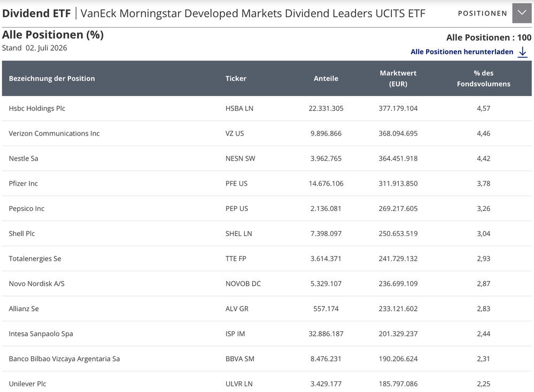Click the POSITIONEN label at top right

[x=482, y=13]
